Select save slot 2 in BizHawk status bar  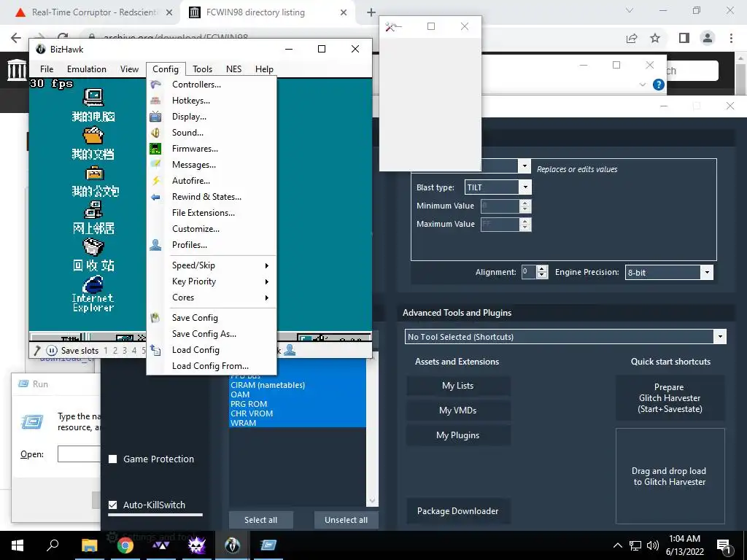tap(115, 351)
